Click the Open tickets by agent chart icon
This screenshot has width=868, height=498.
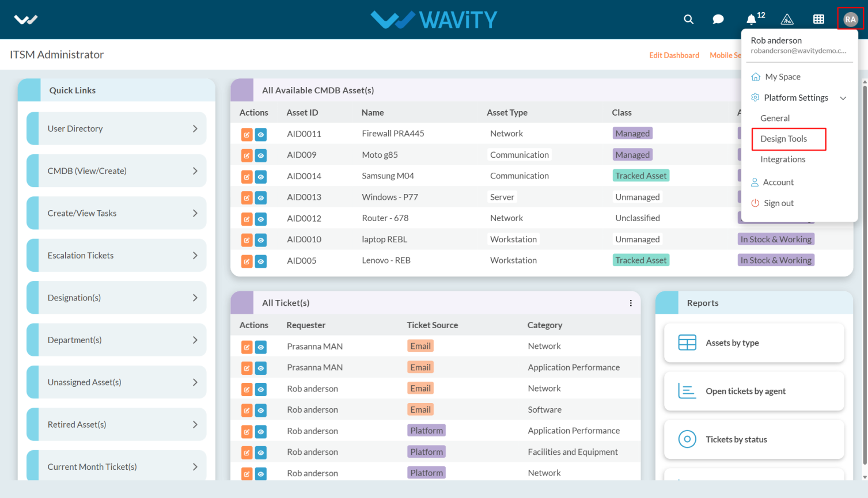pyautogui.click(x=687, y=391)
